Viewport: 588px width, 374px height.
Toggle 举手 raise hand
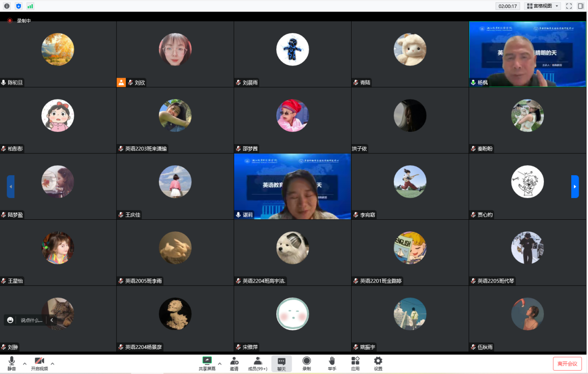coord(332,363)
